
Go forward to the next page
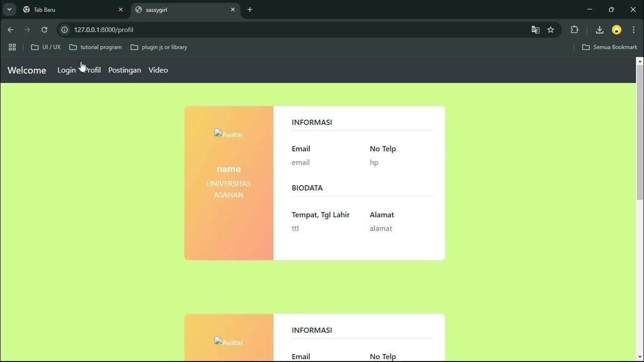click(27, 30)
